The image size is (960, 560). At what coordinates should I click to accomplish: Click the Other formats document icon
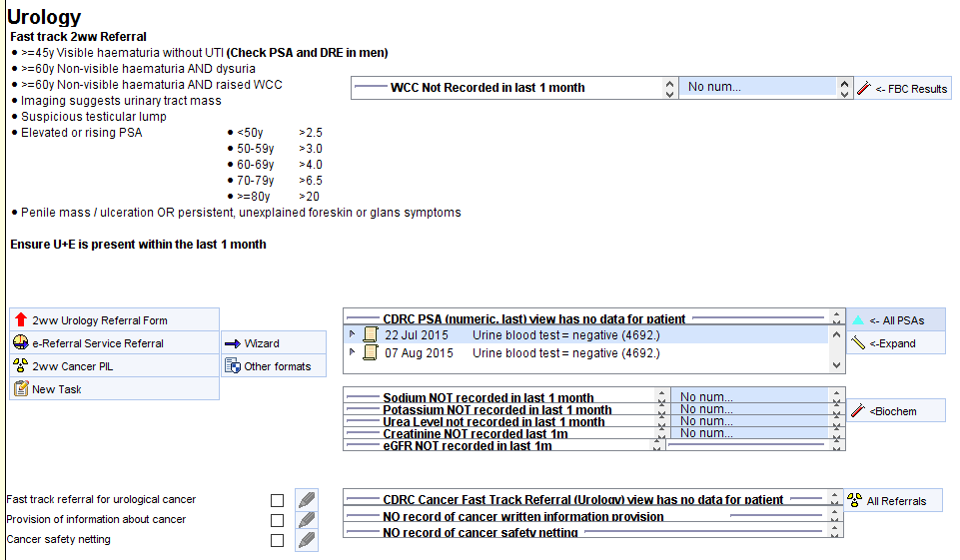click(233, 366)
